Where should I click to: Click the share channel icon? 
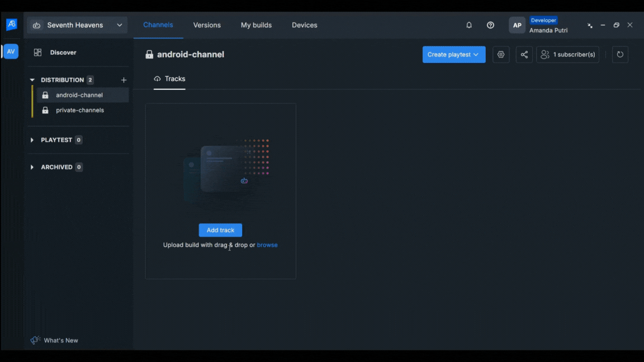click(x=524, y=55)
